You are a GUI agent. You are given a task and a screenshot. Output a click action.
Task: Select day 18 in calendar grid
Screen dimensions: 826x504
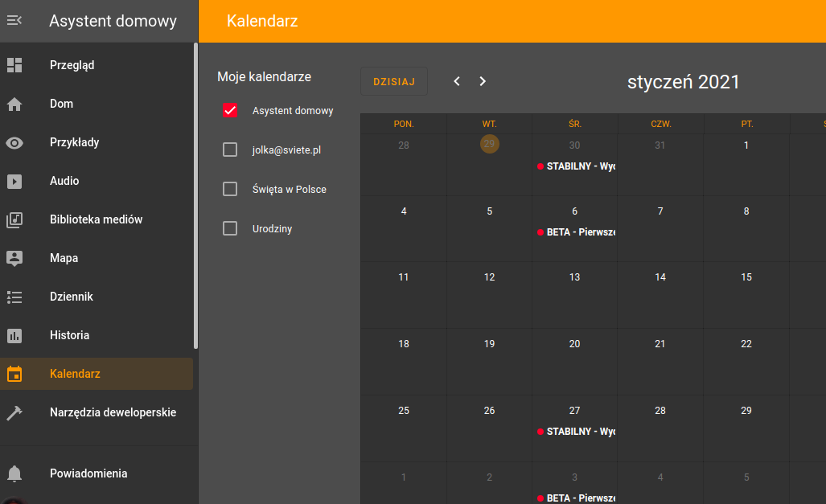click(x=404, y=344)
